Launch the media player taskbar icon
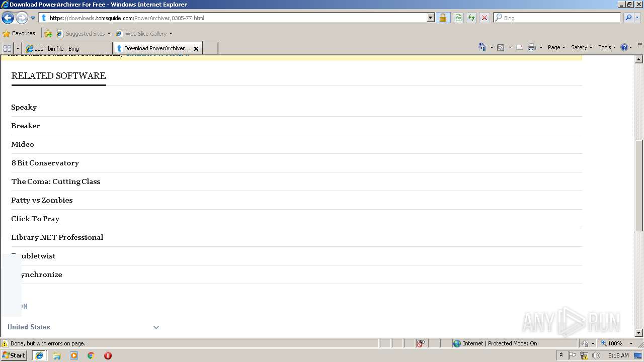 click(x=74, y=355)
